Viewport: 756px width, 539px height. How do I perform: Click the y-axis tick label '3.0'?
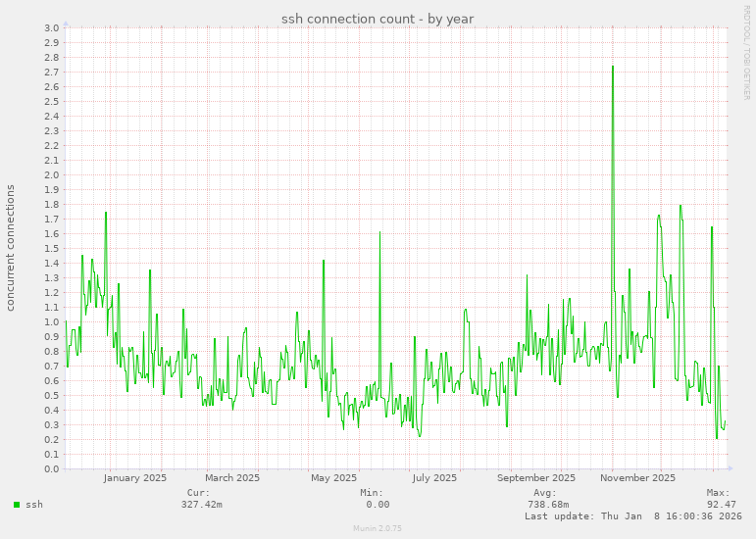click(52, 28)
